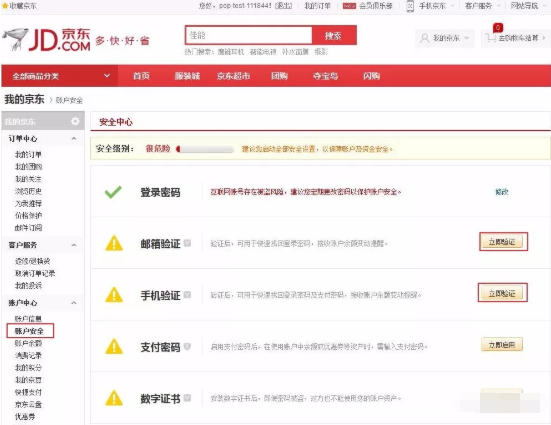Expand the 客户服务 dropdown in top bar
Viewport: 551px width, 425px height.
pyautogui.click(x=498, y=6)
